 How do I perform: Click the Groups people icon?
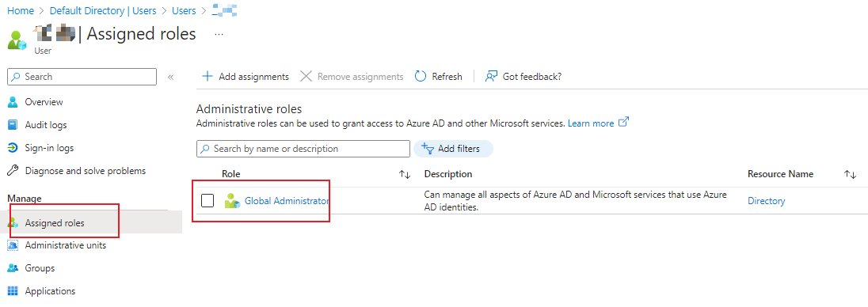coord(13,268)
